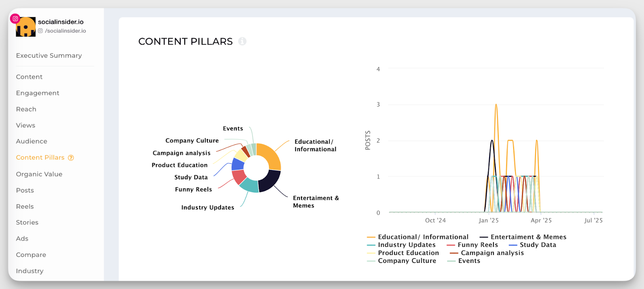Click the info icon beside Content Pillars title
Viewport: 644px width, 289px height.
tap(242, 41)
